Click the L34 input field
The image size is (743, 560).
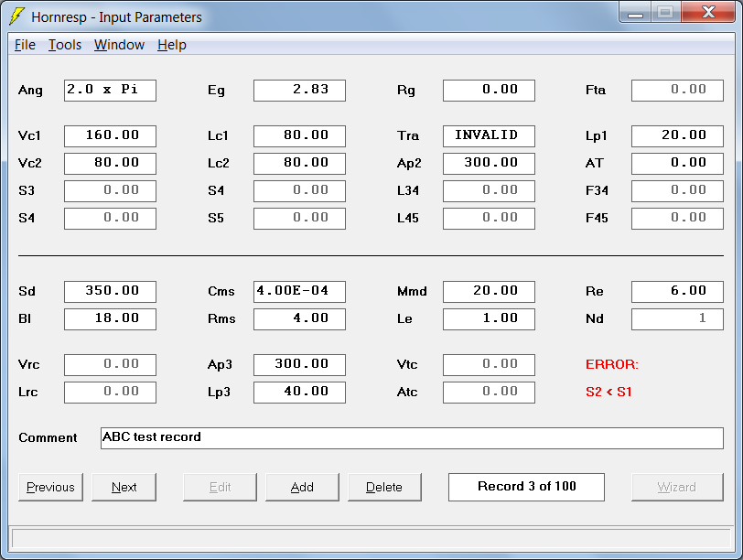pyautogui.click(x=489, y=191)
